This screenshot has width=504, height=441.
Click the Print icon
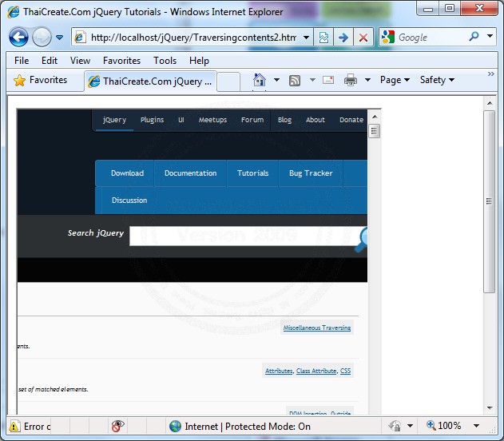point(351,80)
